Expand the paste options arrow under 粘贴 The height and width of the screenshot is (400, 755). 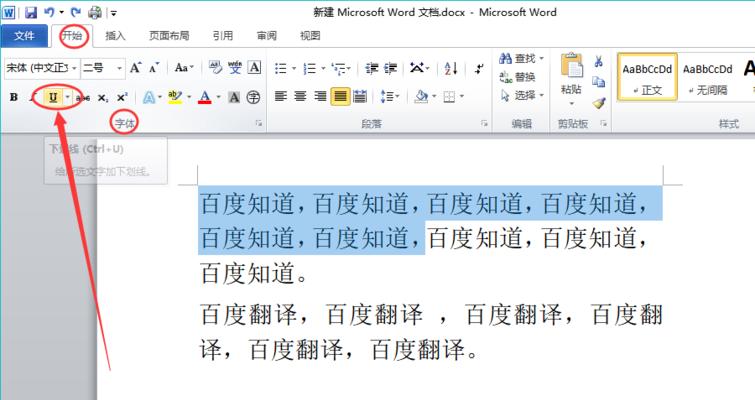572,103
